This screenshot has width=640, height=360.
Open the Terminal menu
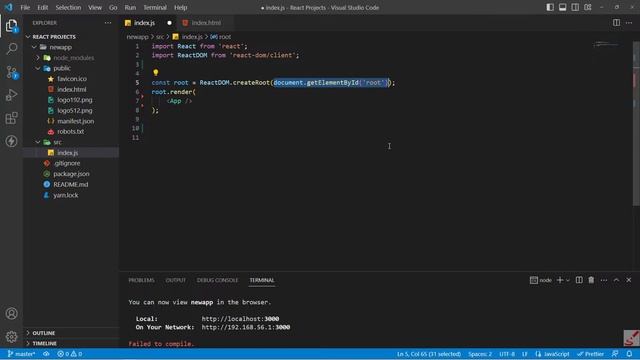coord(155,7)
